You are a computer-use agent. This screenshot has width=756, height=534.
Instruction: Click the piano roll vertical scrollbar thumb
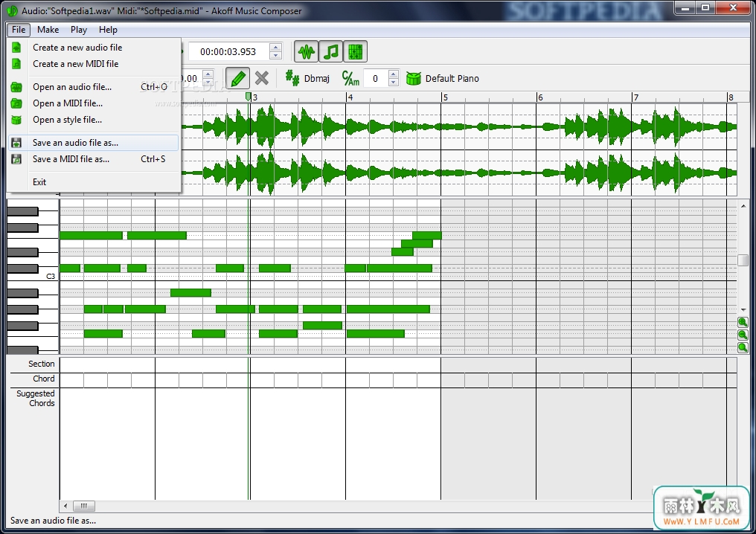(x=743, y=260)
